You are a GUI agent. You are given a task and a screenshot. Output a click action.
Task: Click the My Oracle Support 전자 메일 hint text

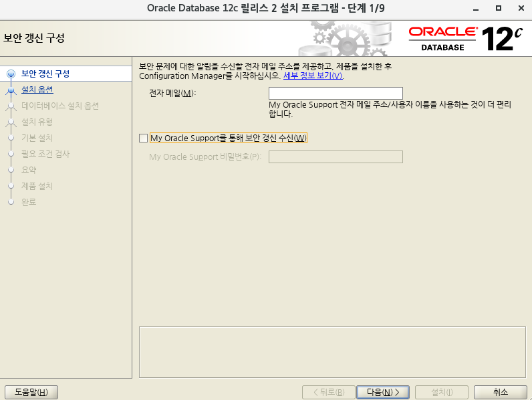click(x=390, y=109)
